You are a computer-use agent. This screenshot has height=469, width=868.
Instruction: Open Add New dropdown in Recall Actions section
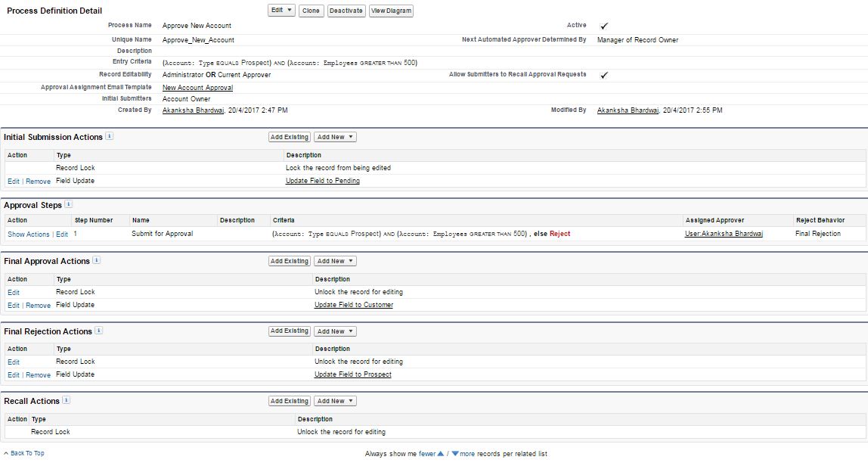tap(335, 400)
